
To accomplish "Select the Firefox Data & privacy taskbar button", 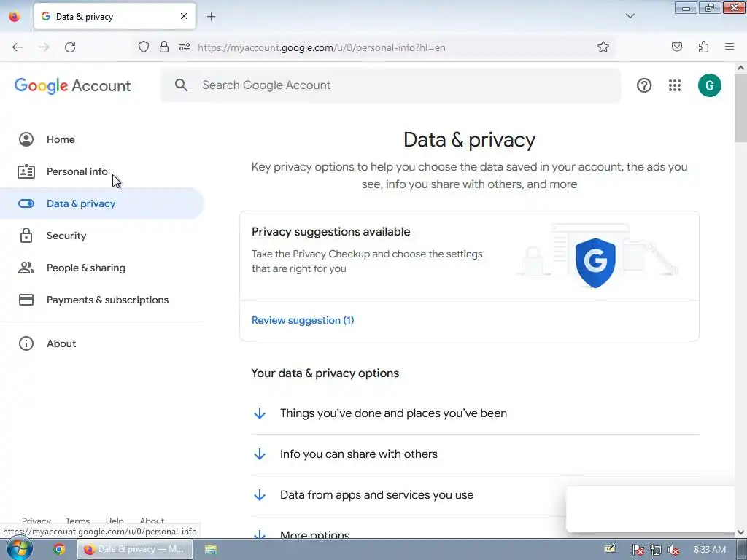I will [135, 550].
